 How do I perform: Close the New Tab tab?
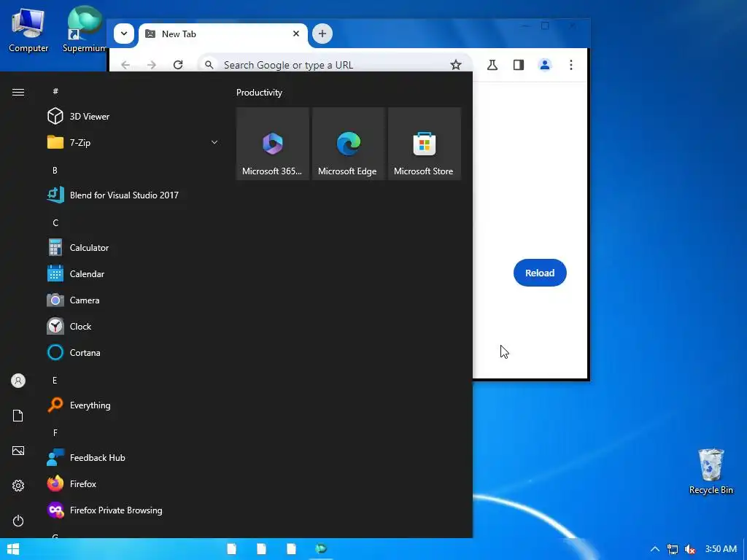pos(296,34)
